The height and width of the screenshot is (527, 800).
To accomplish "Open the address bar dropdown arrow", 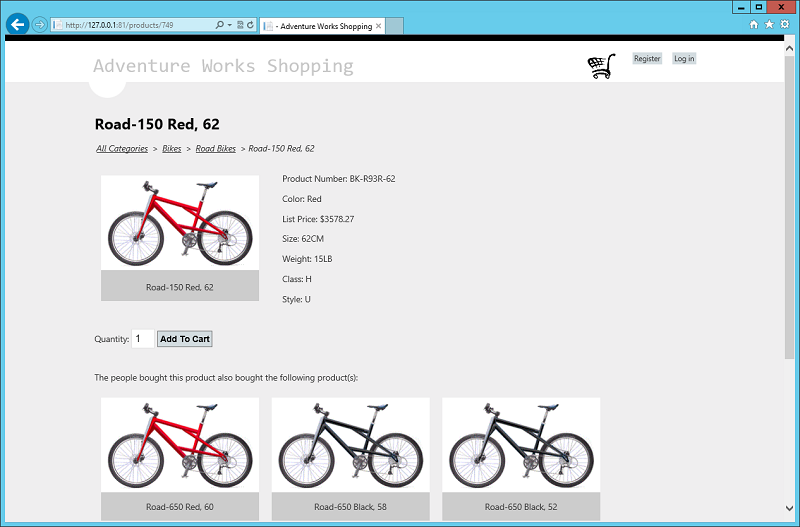I will click(x=230, y=24).
